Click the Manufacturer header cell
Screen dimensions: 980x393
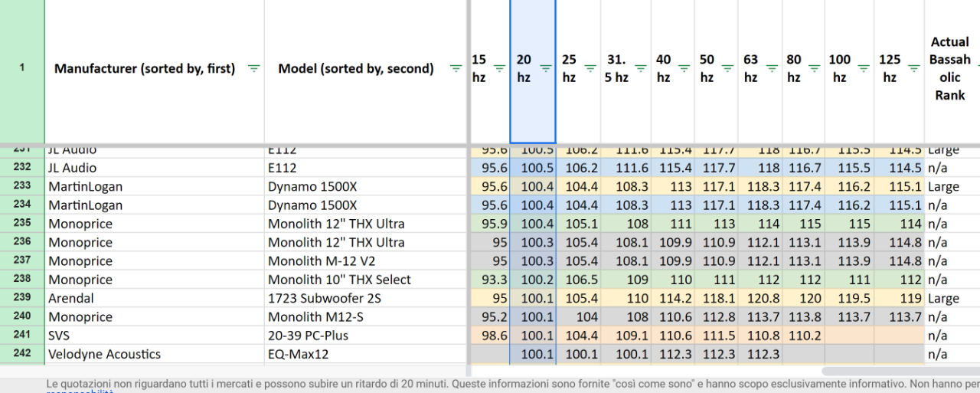(155, 70)
